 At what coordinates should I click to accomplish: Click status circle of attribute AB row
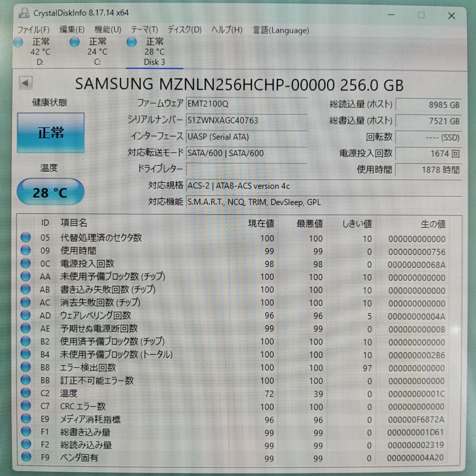[26, 290]
